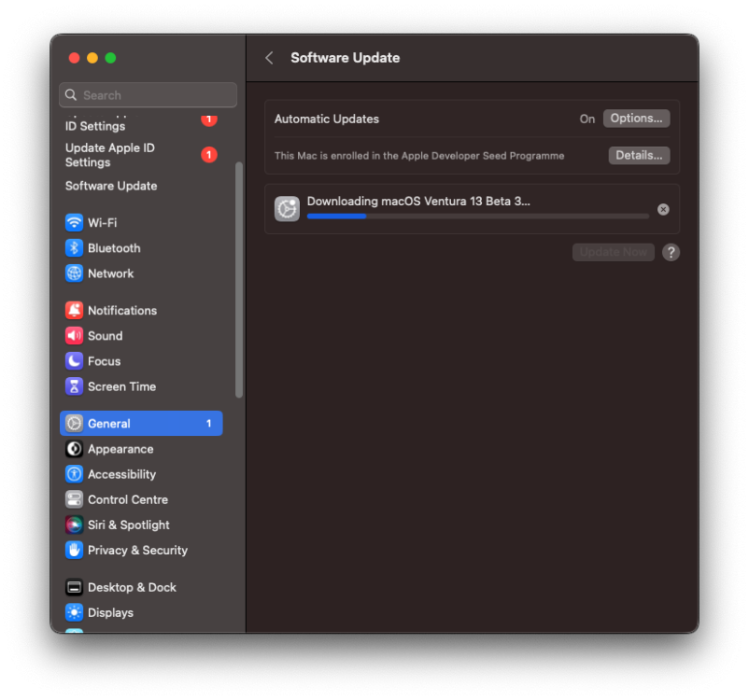Click the Update Apple ID red badge
This screenshot has width=749, height=700.
[x=209, y=155]
